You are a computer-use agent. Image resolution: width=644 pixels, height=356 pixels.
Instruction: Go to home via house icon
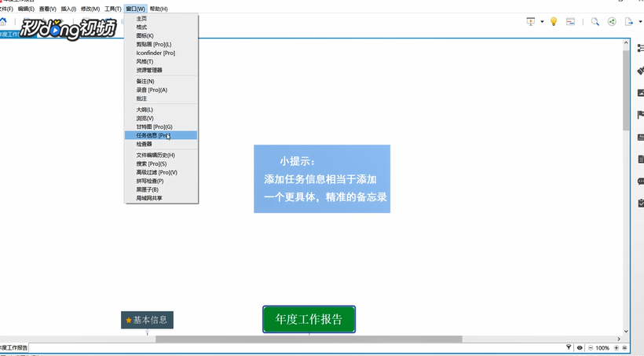click(3, 22)
